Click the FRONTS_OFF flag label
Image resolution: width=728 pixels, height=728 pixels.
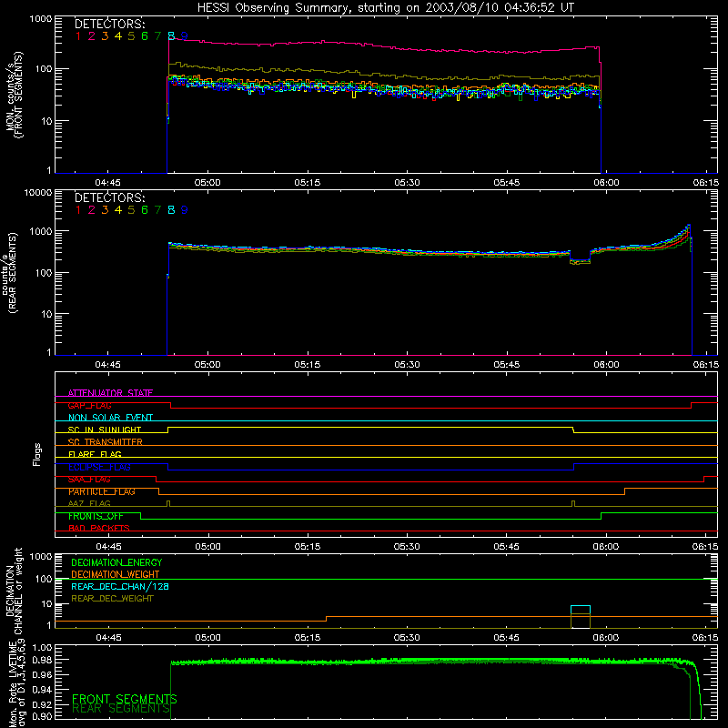(x=96, y=516)
